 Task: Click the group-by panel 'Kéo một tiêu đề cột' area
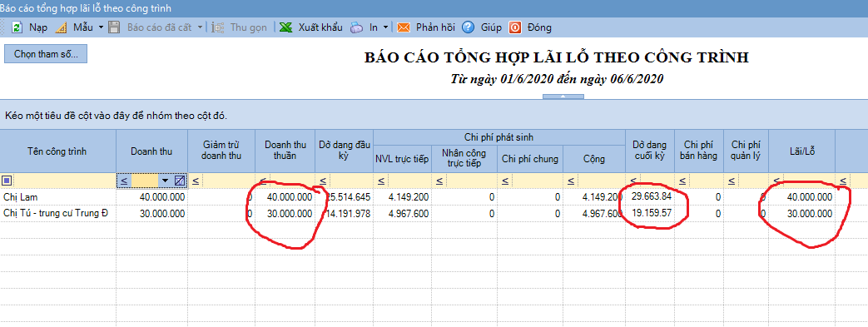(434, 115)
